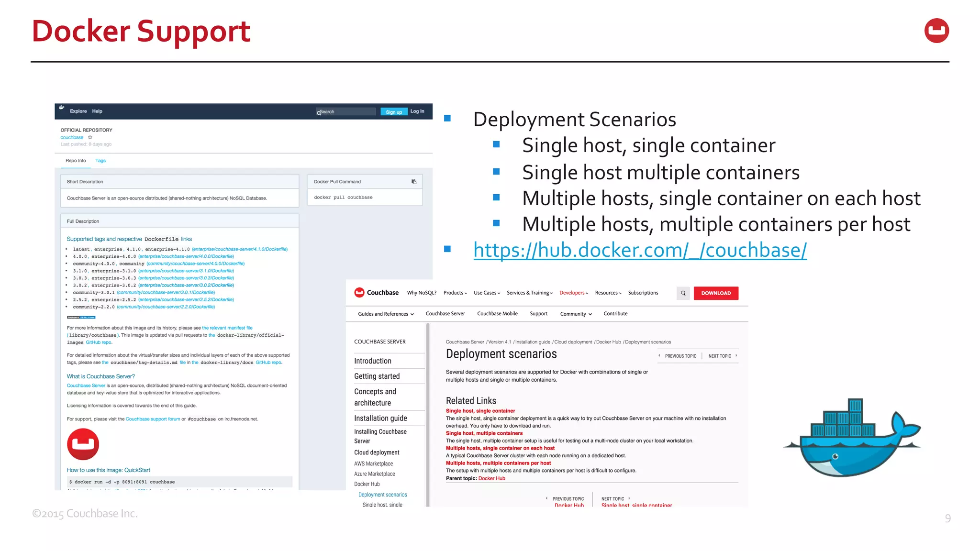980x551 pixels.
Task: Open Azure Marketplace in the sidebar
Action: click(375, 474)
